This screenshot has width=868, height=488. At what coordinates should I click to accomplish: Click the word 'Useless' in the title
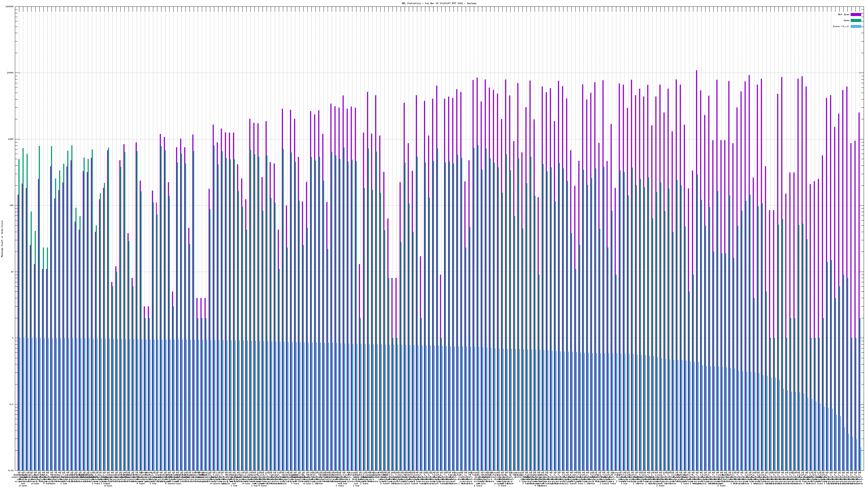point(471,3)
